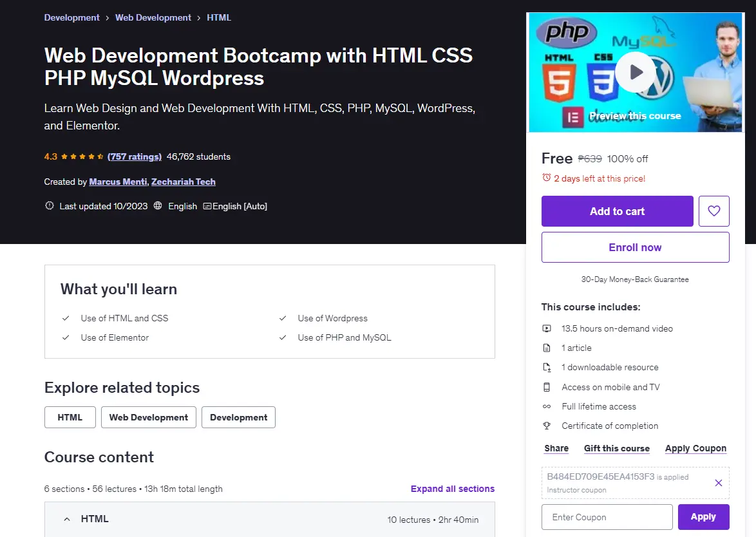This screenshot has width=756, height=537.
Task: Click '30-Day Money-Back Guarantee' text
Action: tap(635, 279)
